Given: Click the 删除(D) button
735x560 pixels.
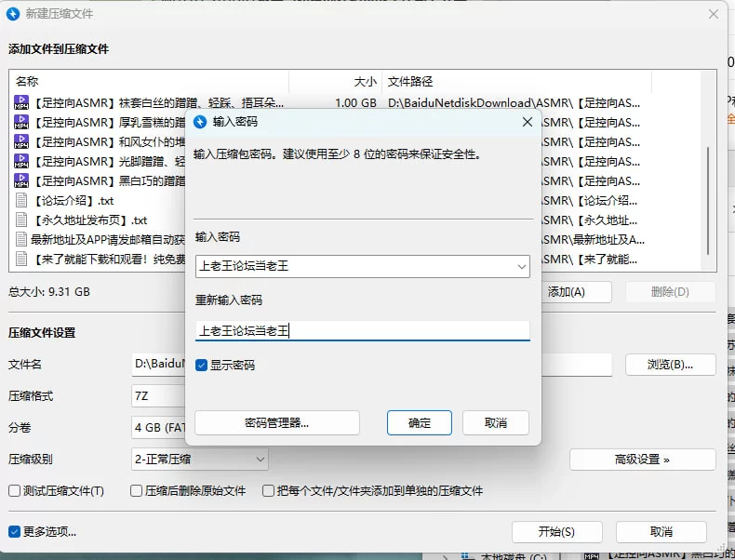Looking at the screenshot, I should coord(670,292).
